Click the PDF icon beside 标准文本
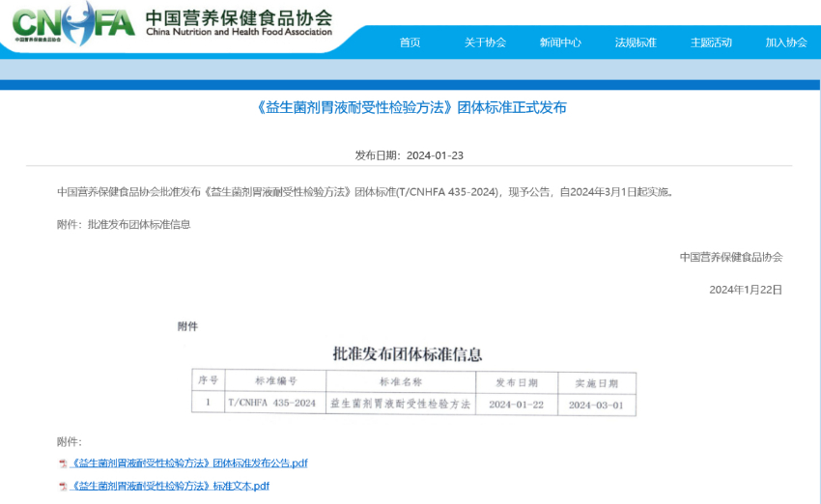This screenshot has height=504, width=821. pyautogui.click(x=63, y=487)
